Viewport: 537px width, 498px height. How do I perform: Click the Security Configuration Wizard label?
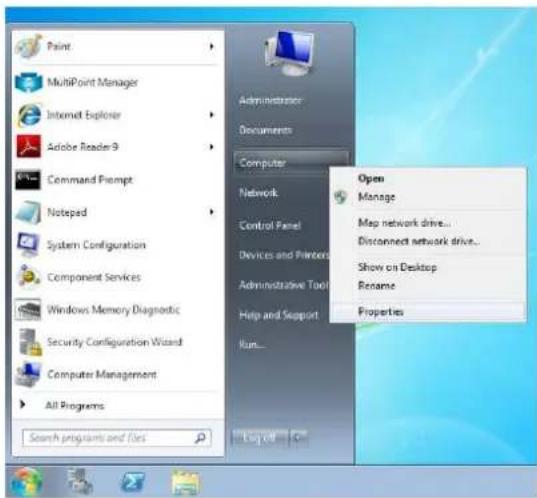pos(115,342)
